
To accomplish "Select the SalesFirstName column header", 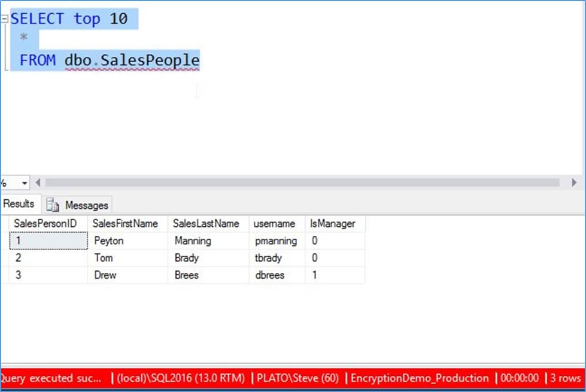I will pos(125,223).
